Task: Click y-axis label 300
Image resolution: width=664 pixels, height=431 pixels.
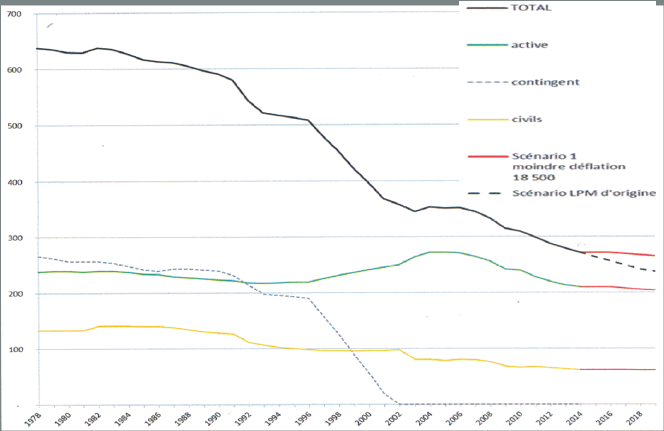Action: click(14, 238)
